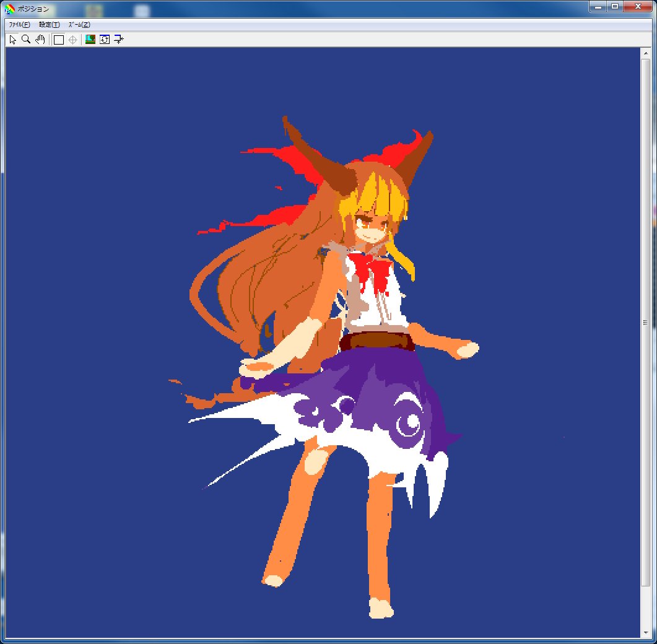The height and width of the screenshot is (644, 657).
Task: Click the rainbow app icon in title bar
Action: pos(10,9)
